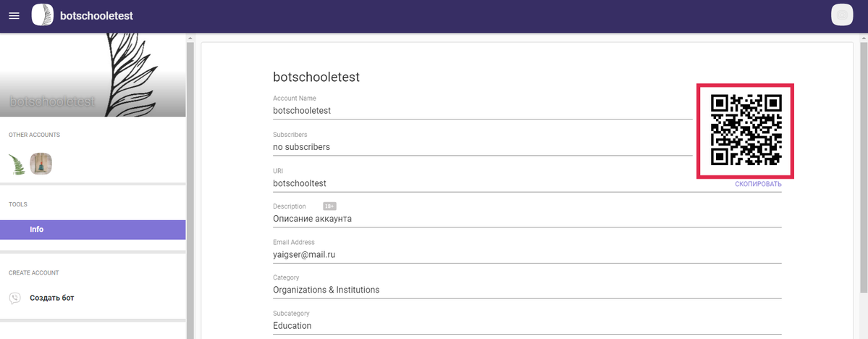
Task: Click Создать бот to create a bot
Action: (x=52, y=298)
